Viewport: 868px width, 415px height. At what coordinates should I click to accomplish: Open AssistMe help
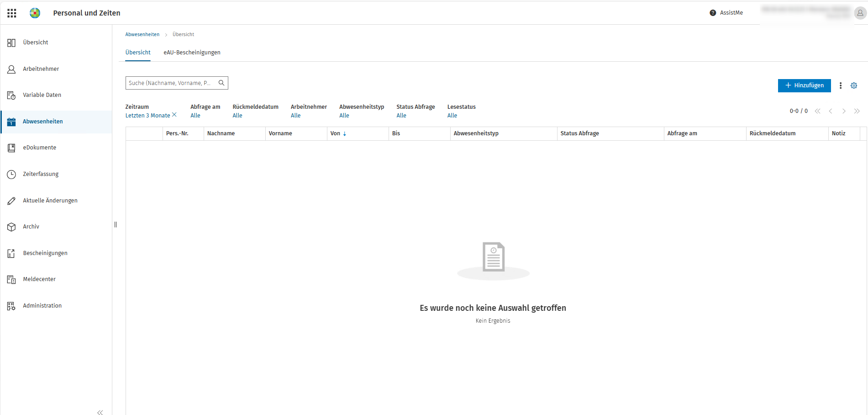[x=726, y=13]
